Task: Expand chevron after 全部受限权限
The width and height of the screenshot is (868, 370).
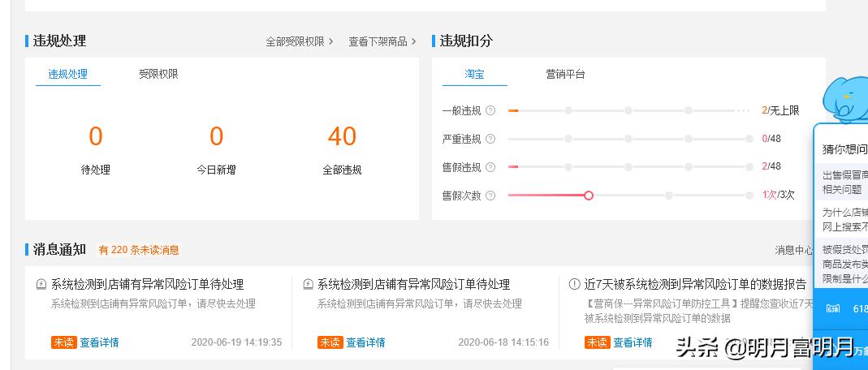Action: tap(331, 41)
